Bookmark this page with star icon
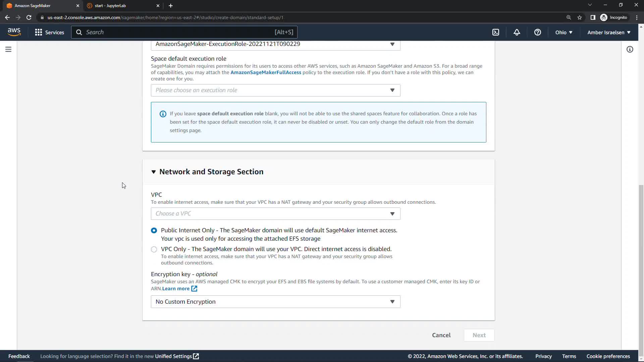The height and width of the screenshot is (362, 644). click(579, 17)
